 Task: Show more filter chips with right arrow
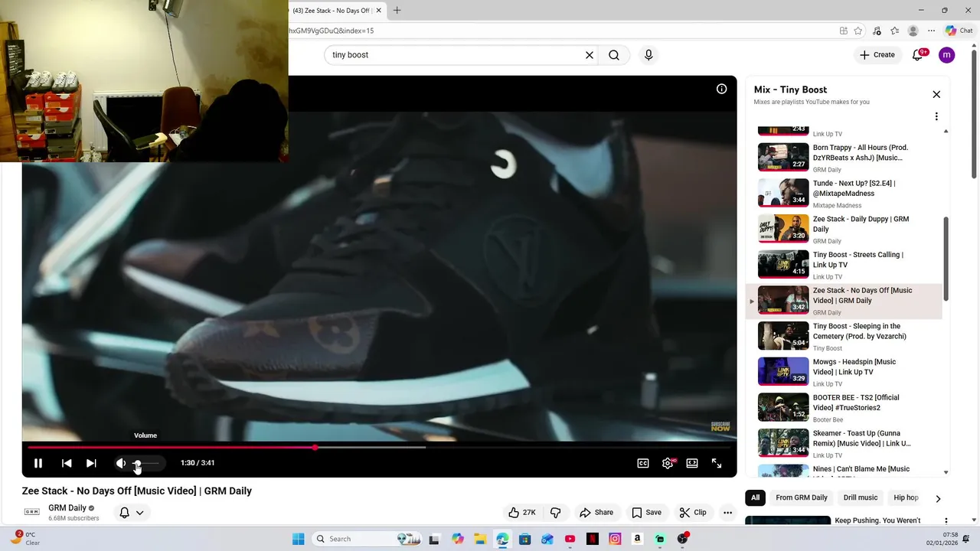(x=938, y=498)
